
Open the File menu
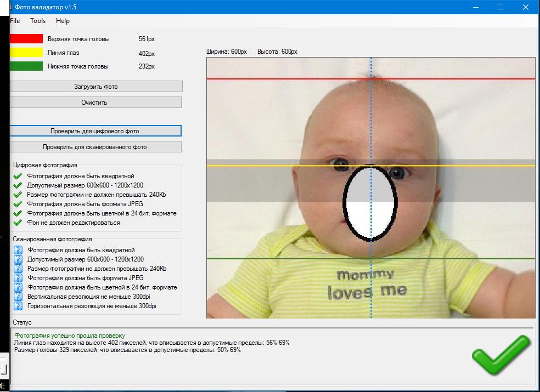[15, 21]
